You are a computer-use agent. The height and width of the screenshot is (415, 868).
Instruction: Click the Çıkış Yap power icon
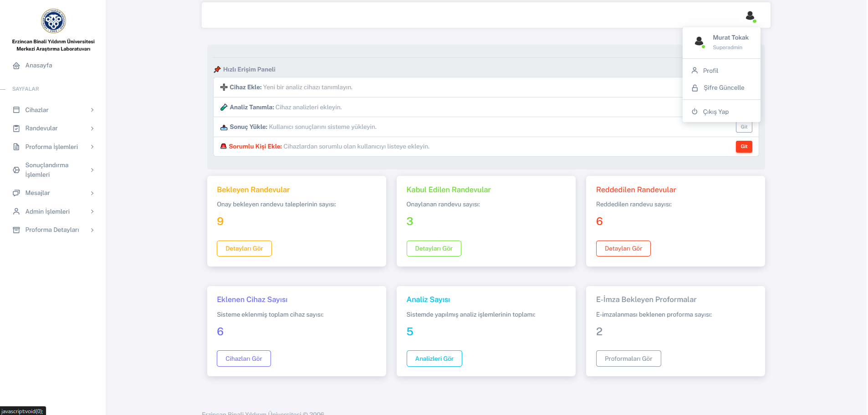coord(694,112)
